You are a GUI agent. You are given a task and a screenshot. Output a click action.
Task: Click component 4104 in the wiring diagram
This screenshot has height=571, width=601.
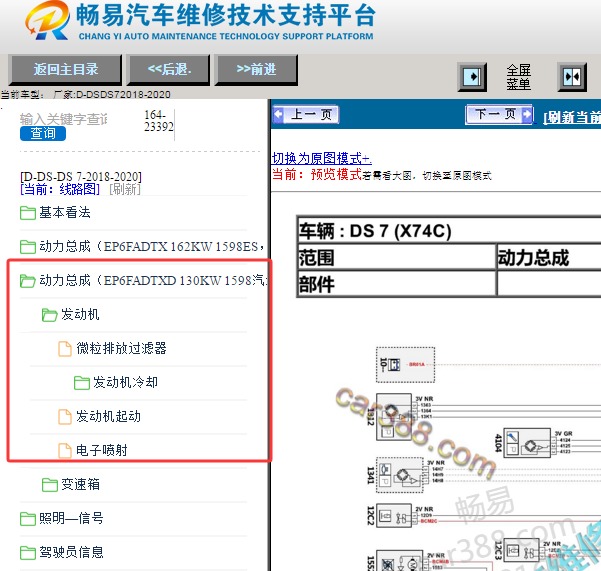(x=527, y=443)
